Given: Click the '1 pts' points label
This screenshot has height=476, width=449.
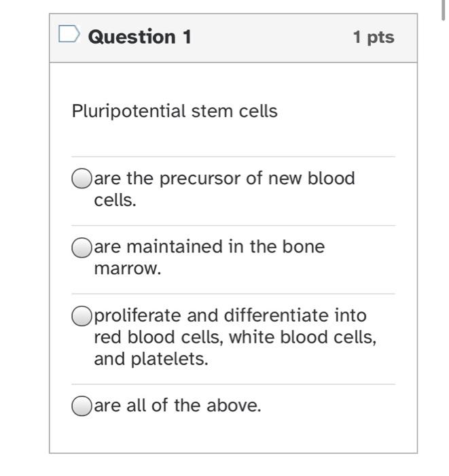Looking at the screenshot, I should click(373, 37).
